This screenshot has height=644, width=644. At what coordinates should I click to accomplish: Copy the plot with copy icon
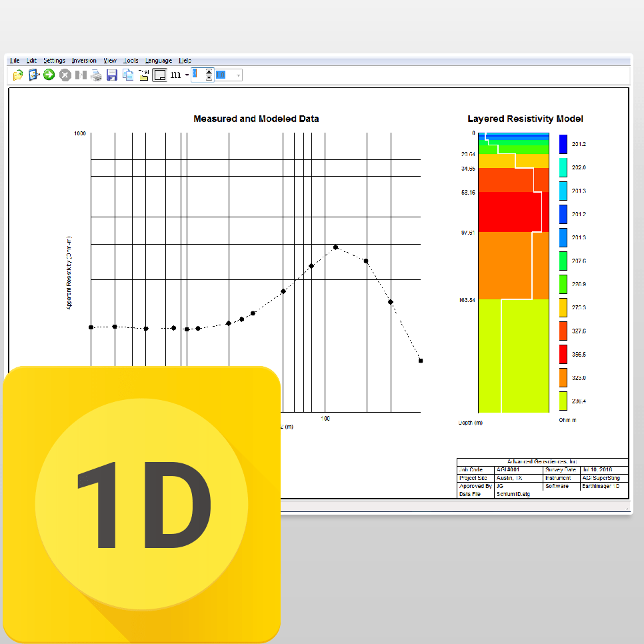[127, 75]
